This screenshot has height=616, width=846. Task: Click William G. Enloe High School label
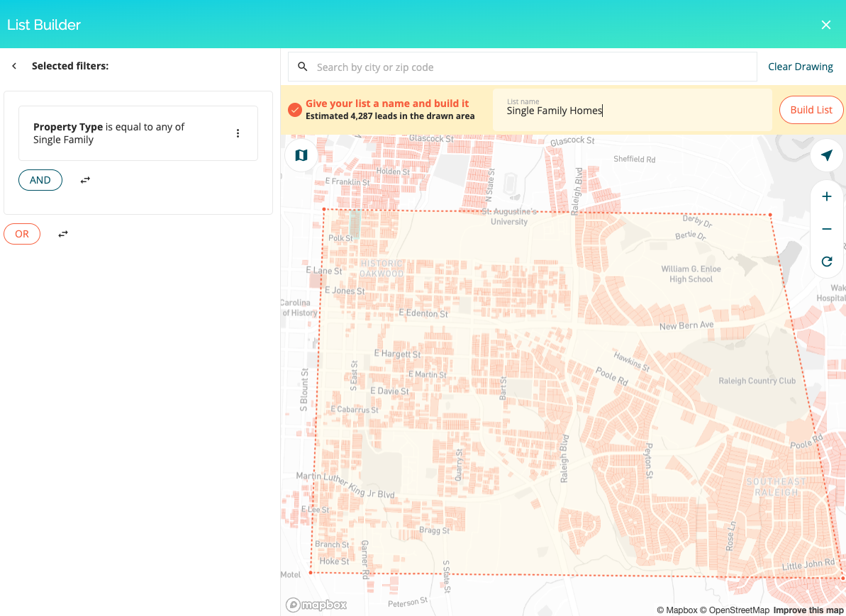pyautogui.click(x=691, y=274)
